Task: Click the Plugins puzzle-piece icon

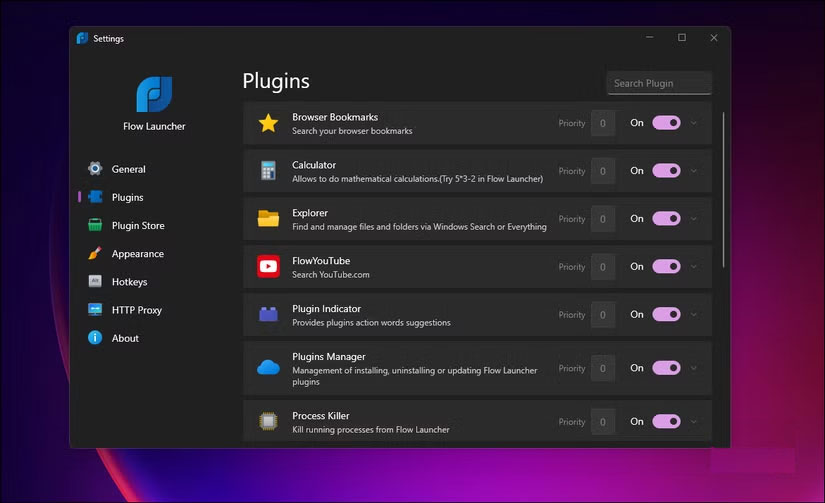Action: click(95, 197)
